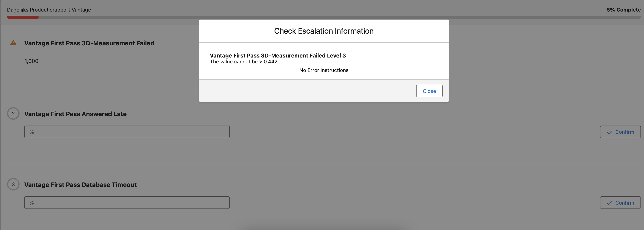Click the Vantage First Pass Database Timeout heading
Screen dimensions: 644x230
80,185
